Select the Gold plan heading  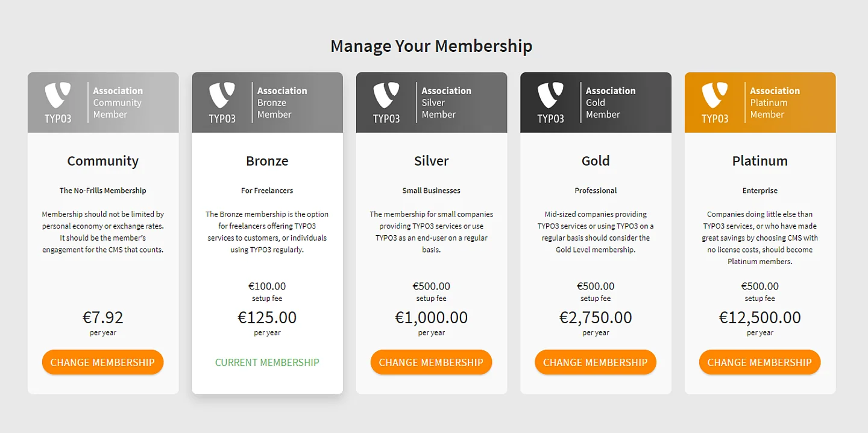point(596,160)
